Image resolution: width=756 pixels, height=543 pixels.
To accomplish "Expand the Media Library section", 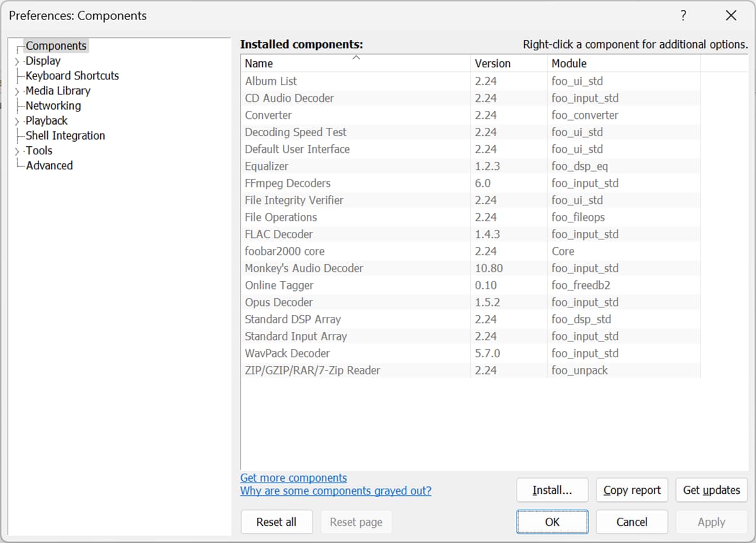I will (x=18, y=91).
